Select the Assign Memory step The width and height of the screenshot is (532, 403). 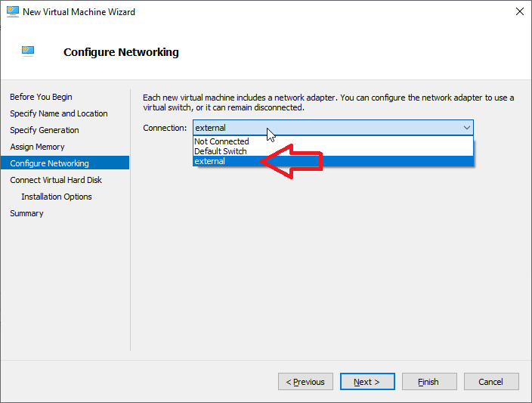pyautogui.click(x=37, y=147)
